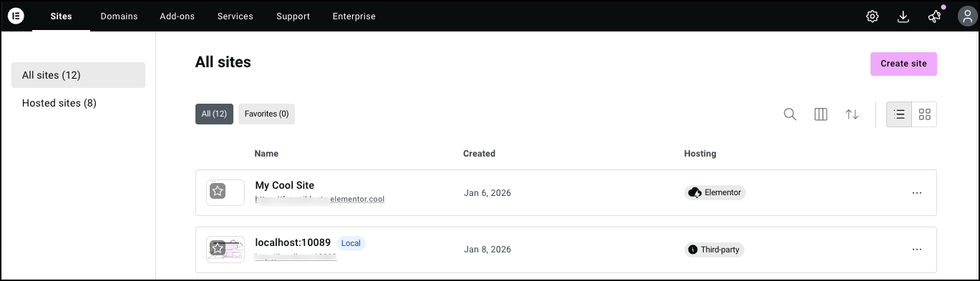Open the columns customization icon

[821, 114]
